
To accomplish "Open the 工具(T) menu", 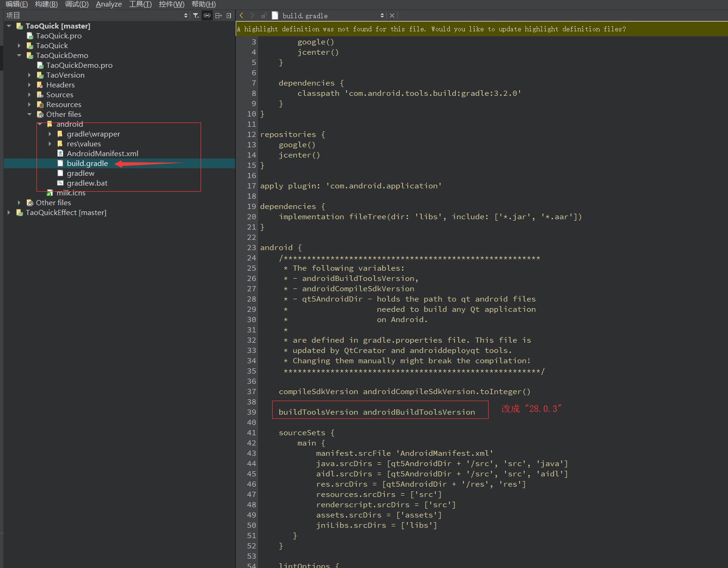I will coord(140,4).
